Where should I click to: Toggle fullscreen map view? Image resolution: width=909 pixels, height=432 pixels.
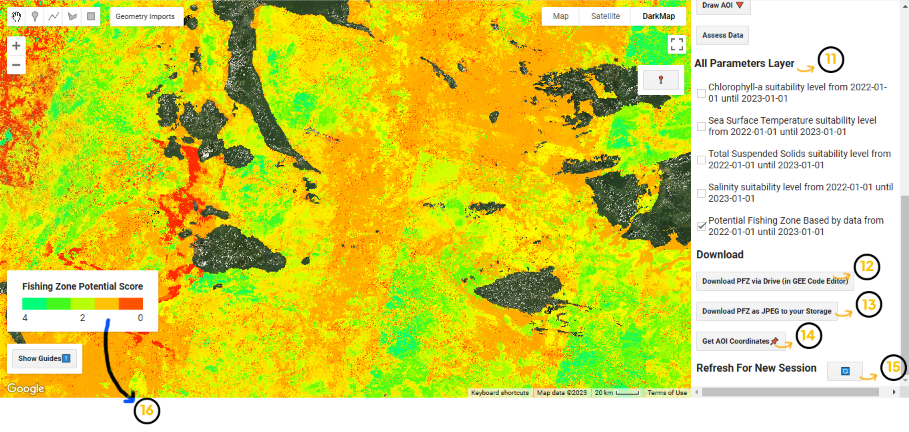(676, 44)
